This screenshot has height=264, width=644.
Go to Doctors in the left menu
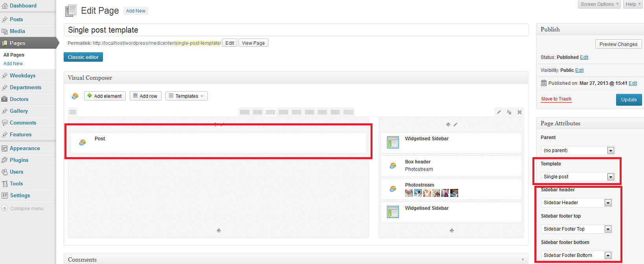pyautogui.click(x=19, y=99)
